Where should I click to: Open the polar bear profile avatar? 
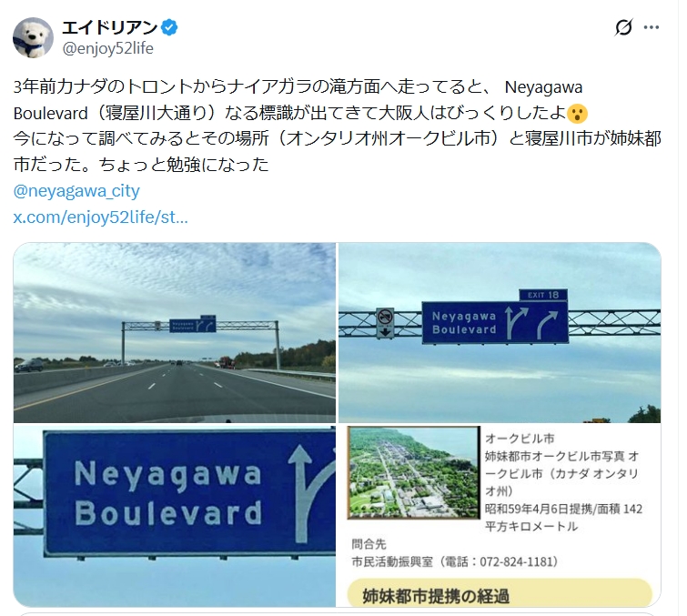(34, 37)
